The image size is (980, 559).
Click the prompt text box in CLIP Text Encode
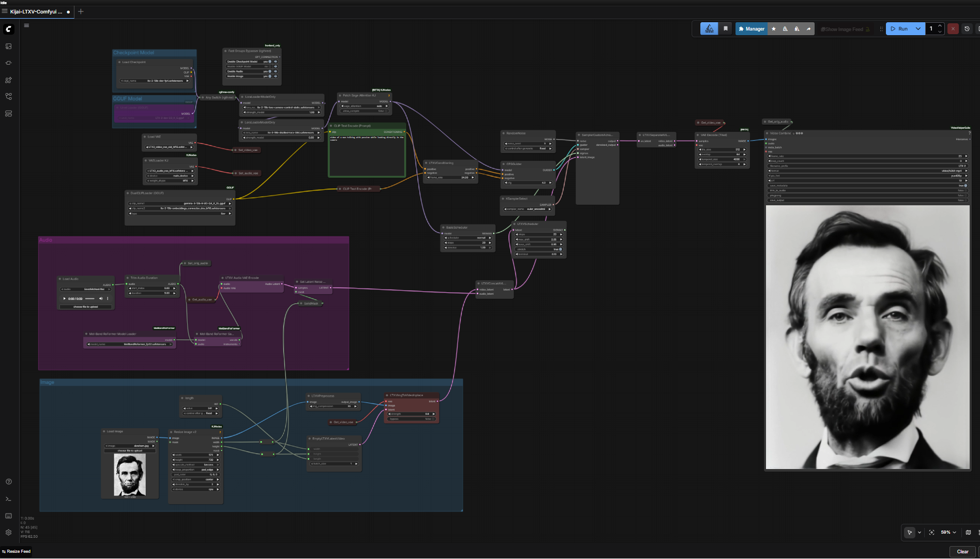[367, 155]
